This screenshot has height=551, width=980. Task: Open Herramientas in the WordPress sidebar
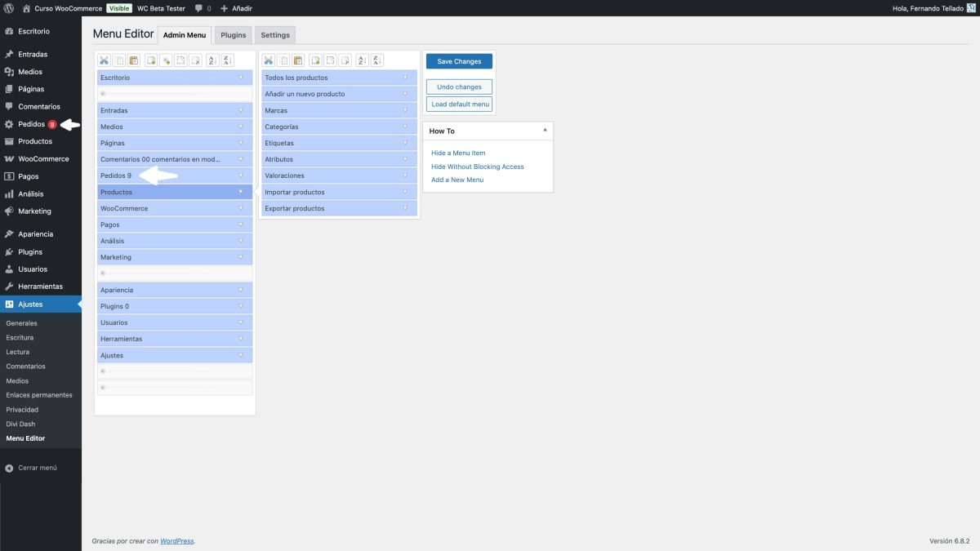tap(41, 287)
